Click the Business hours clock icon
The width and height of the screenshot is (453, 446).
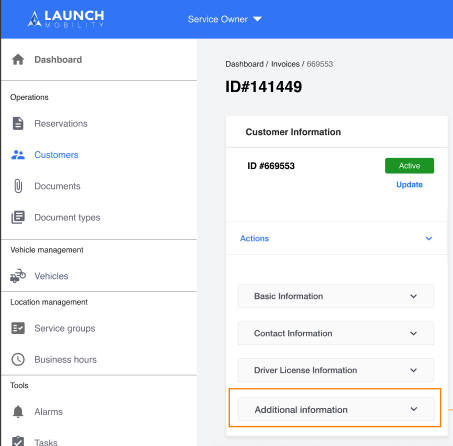coord(18,359)
